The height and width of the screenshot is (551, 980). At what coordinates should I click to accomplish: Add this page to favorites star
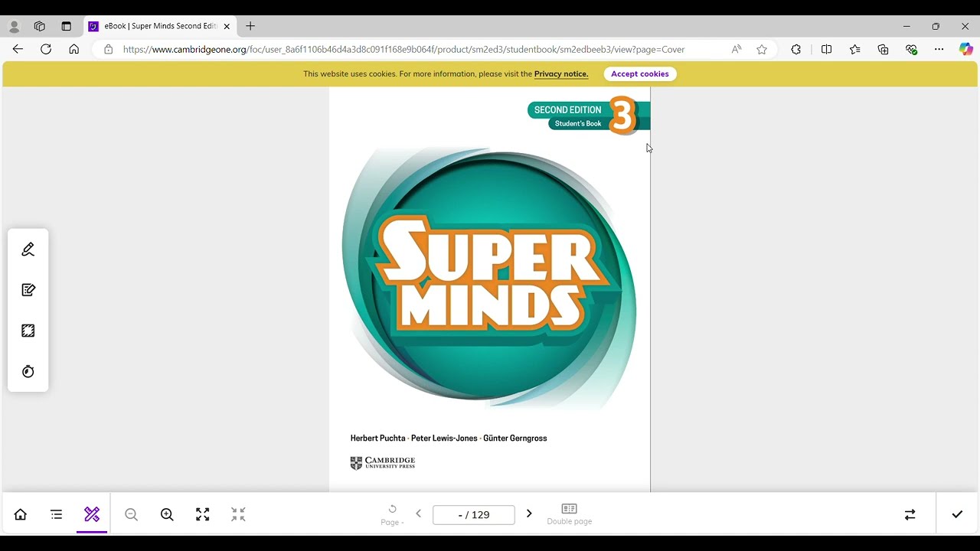coord(762,49)
